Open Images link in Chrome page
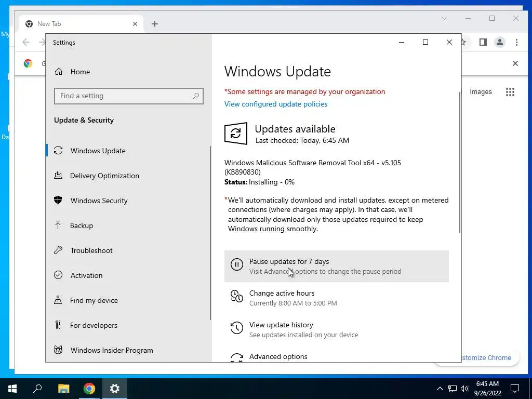 click(481, 91)
